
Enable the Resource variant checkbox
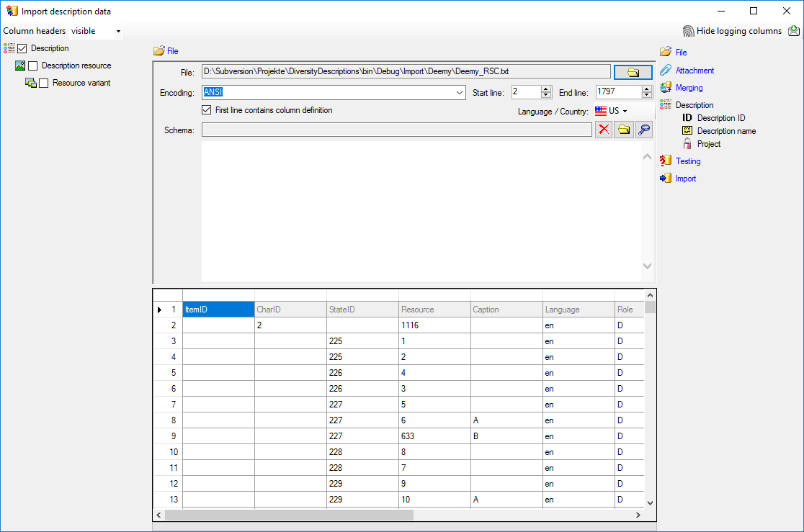click(43, 83)
